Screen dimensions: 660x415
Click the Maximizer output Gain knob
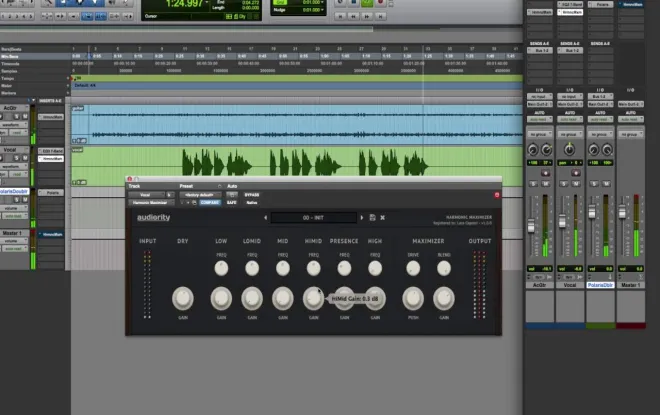444,298
